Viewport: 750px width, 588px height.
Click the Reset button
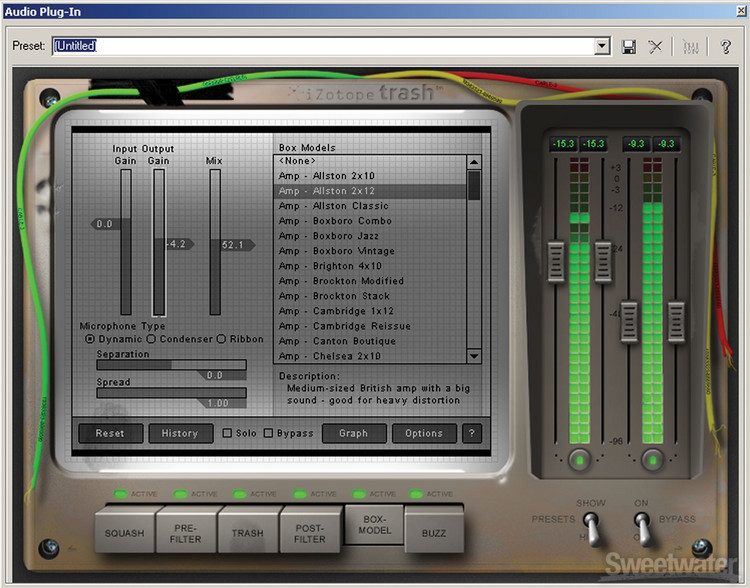(x=110, y=433)
